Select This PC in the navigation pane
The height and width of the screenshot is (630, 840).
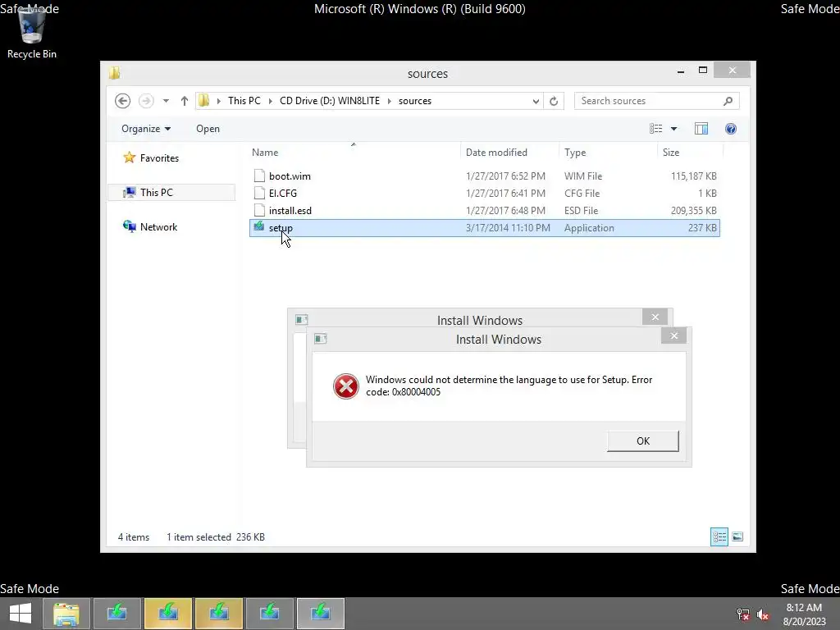pos(171,192)
